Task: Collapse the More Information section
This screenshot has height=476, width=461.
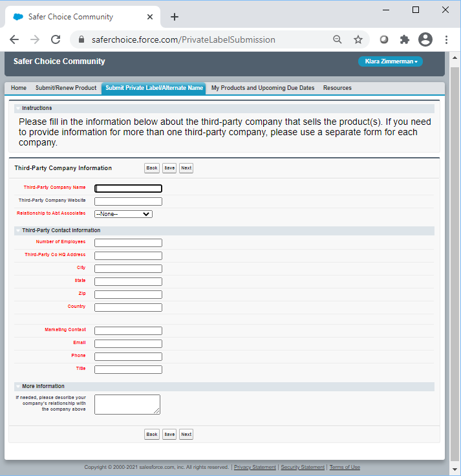Action: 17,387
